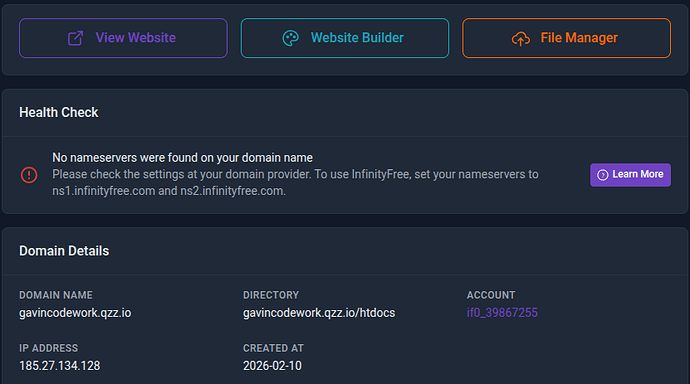Click the ACCOUNT label
Image resolution: width=690 pixels, height=384 pixels.
(x=491, y=295)
